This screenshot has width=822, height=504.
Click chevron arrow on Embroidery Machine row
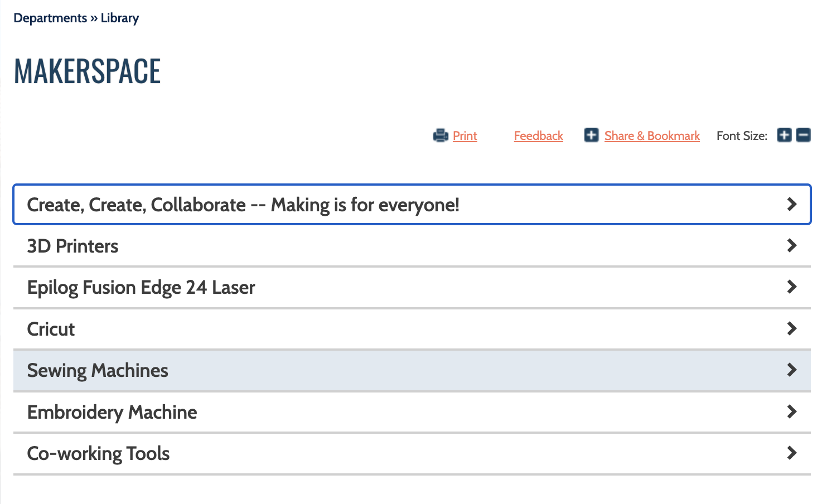point(791,411)
